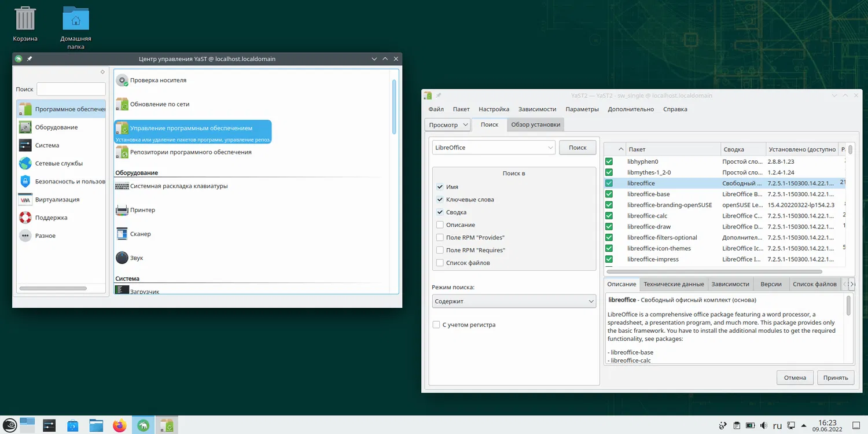The height and width of the screenshot is (434, 868).
Task: Click the Принять button
Action: click(836, 378)
